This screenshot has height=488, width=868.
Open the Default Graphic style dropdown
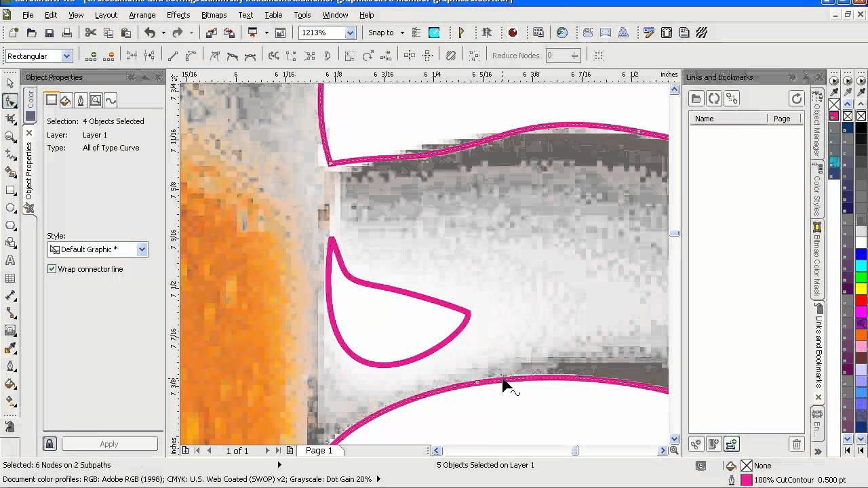(x=142, y=249)
